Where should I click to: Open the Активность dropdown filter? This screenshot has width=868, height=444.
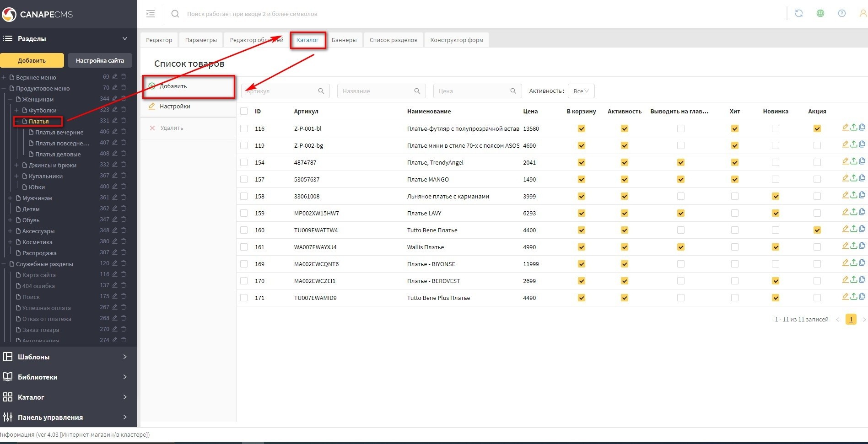(x=581, y=91)
